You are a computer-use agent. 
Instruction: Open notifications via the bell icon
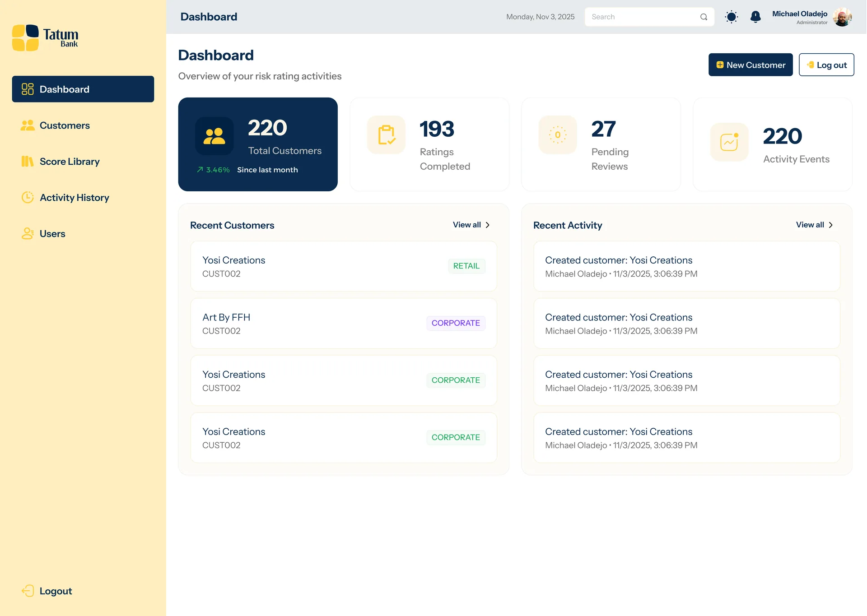coord(755,17)
